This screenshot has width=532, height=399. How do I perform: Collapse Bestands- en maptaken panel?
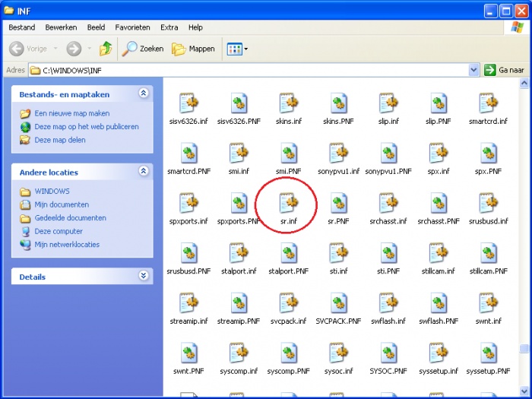click(144, 93)
